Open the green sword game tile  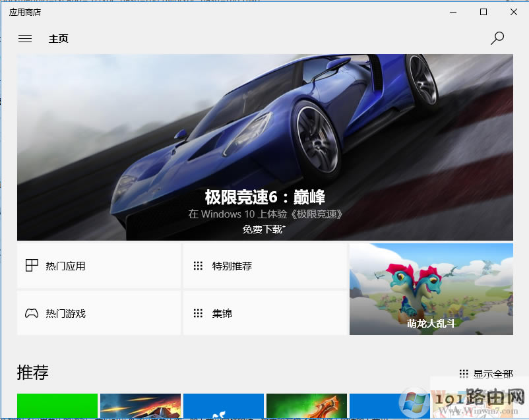pos(307,406)
